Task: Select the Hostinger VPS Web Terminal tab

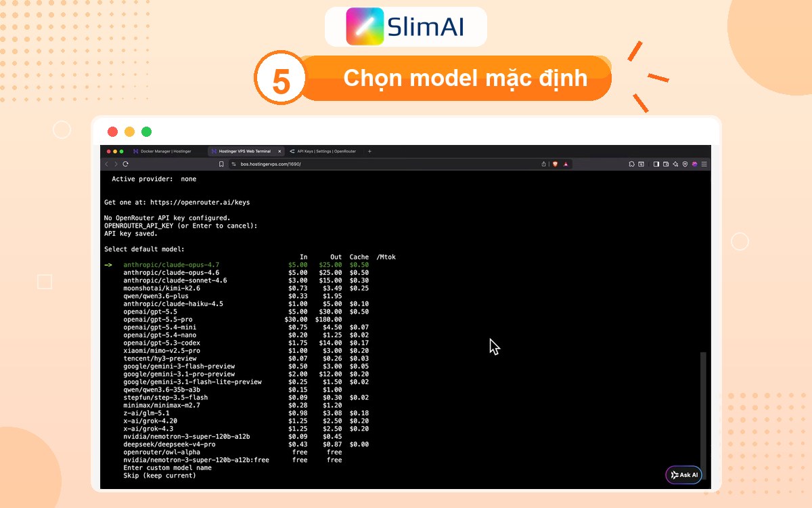Action: click(246, 151)
